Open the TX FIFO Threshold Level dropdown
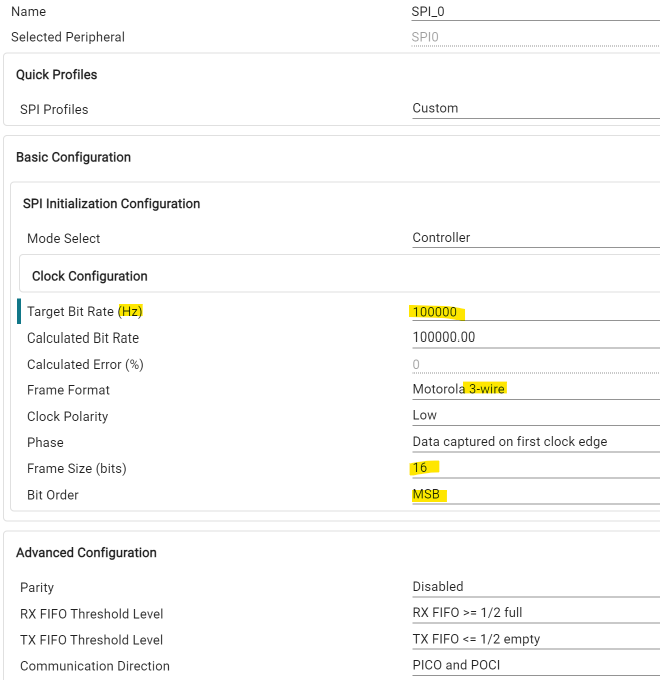Viewport: 660px width, 680px height. click(x=536, y=639)
